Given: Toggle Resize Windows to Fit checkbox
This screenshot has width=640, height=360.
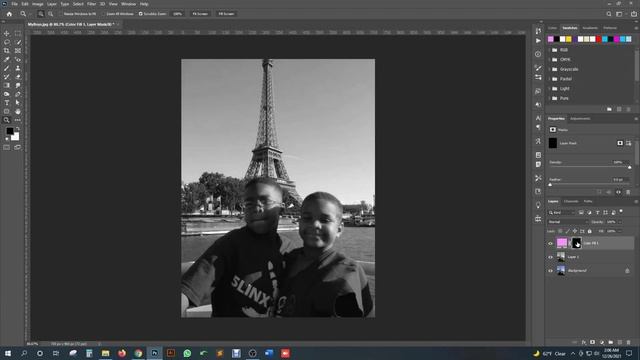Looking at the screenshot, I should (x=61, y=14).
